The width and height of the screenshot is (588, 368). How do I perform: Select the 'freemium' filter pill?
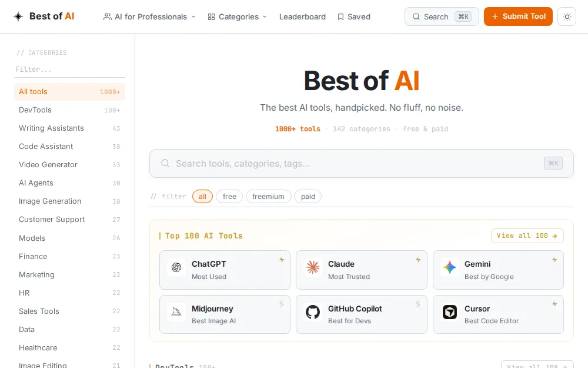click(268, 197)
